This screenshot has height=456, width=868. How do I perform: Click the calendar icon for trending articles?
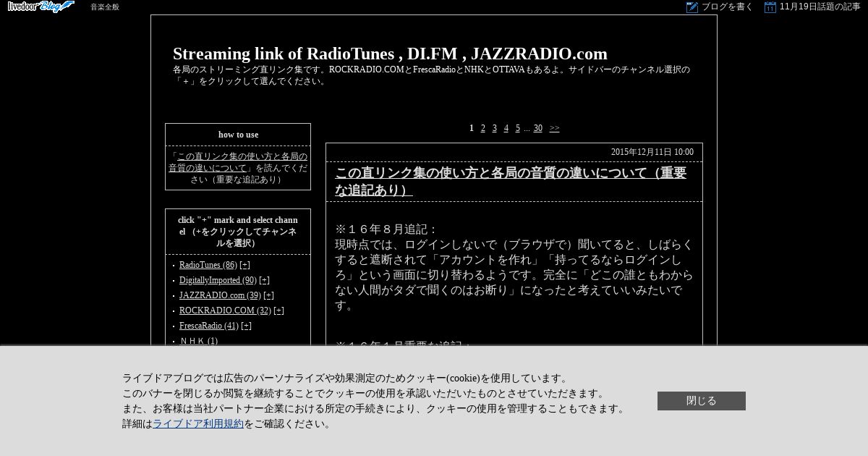(x=770, y=7)
